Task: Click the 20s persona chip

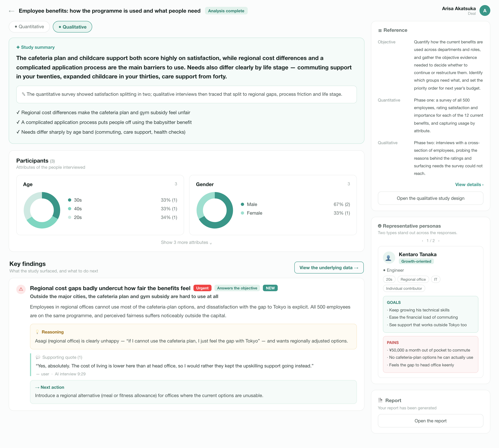Action: pyautogui.click(x=389, y=279)
